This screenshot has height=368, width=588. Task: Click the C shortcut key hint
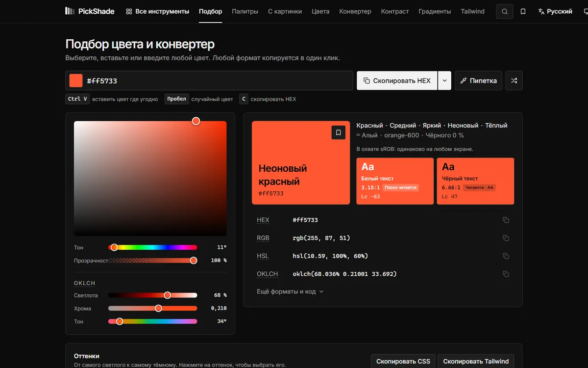244,99
